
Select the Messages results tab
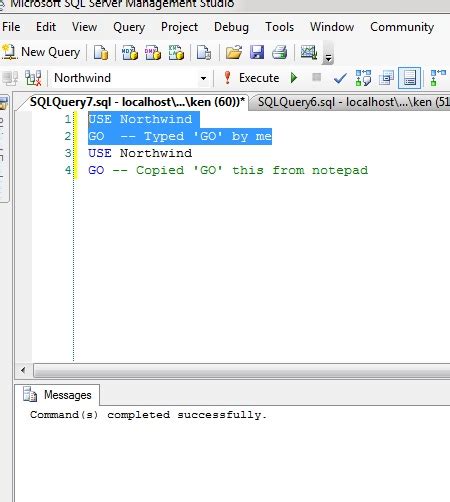[x=57, y=395]
